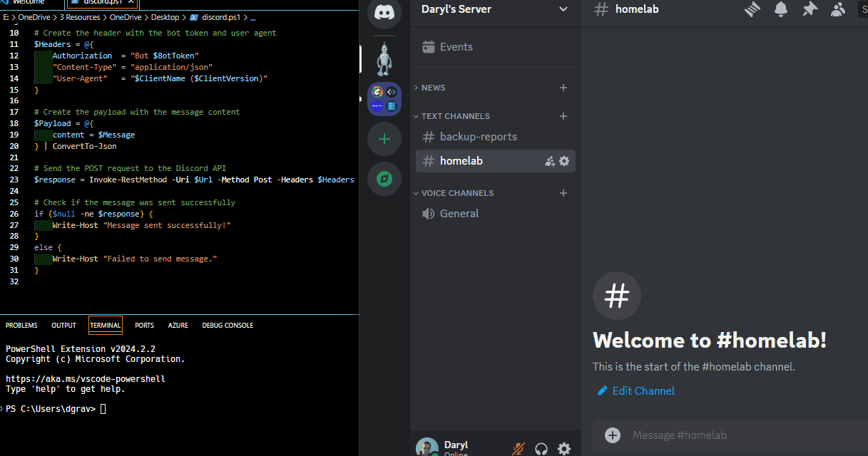The width and height of the screenshot is (868, 456).
Task: Collapse the TEXT CHANNELS category
Action: 455,116
